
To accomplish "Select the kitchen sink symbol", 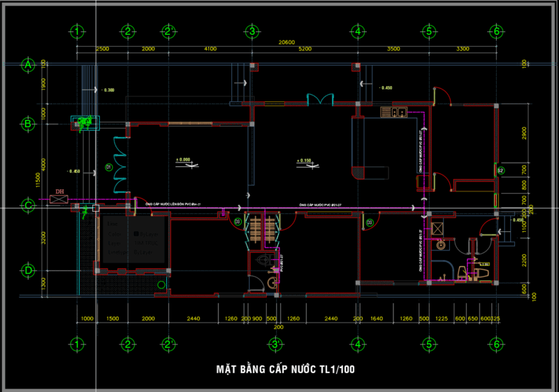I will (x=393, y=111).
